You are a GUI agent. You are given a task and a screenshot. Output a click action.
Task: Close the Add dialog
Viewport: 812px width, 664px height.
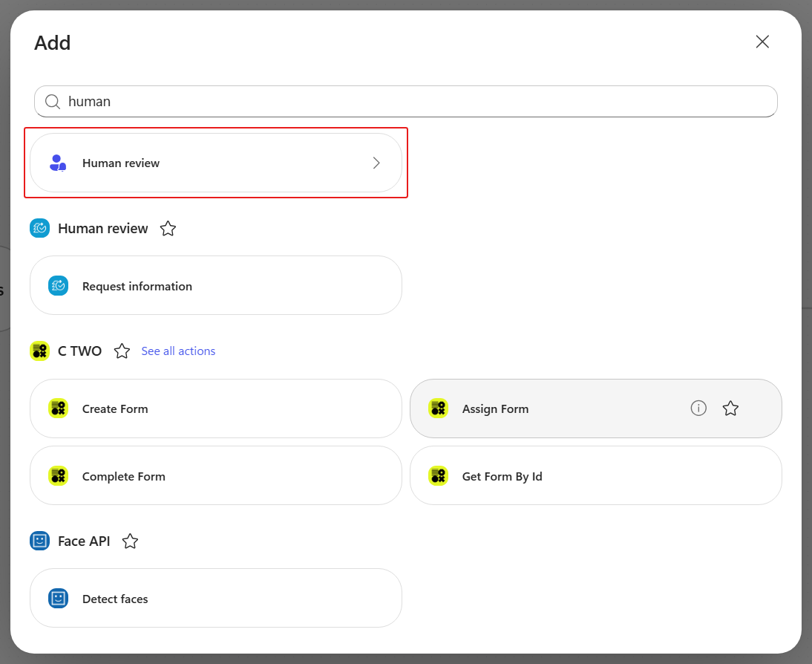pos(762,42)
